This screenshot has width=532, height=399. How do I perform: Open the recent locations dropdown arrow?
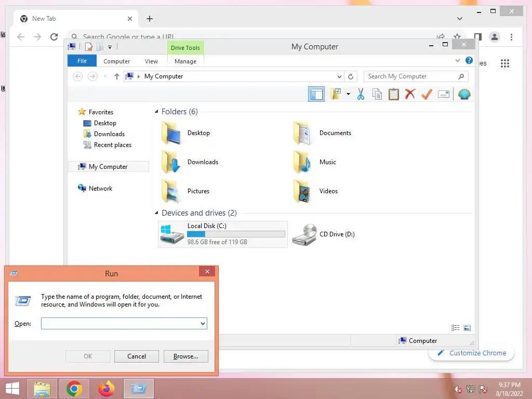105,76
